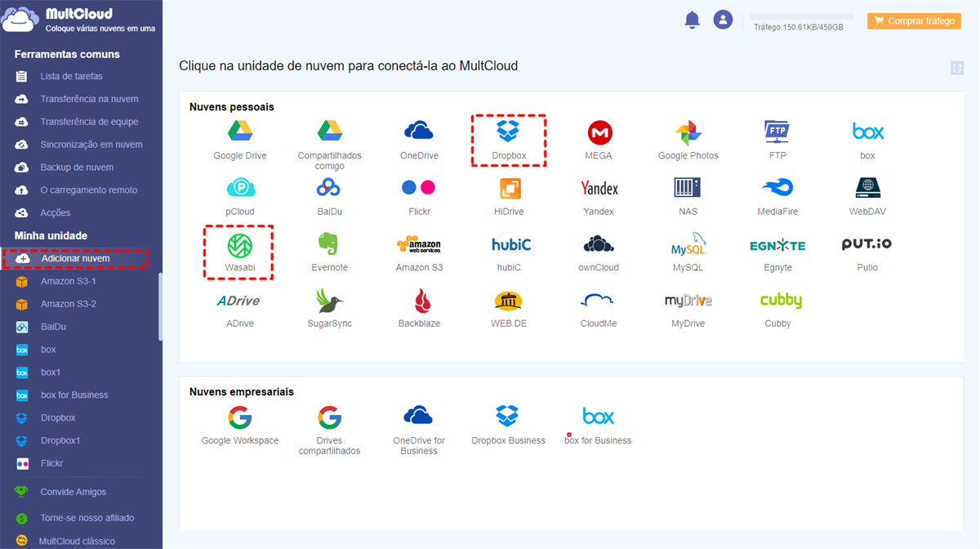Open the BaiDu drive in sidebar

pos(53,327)
